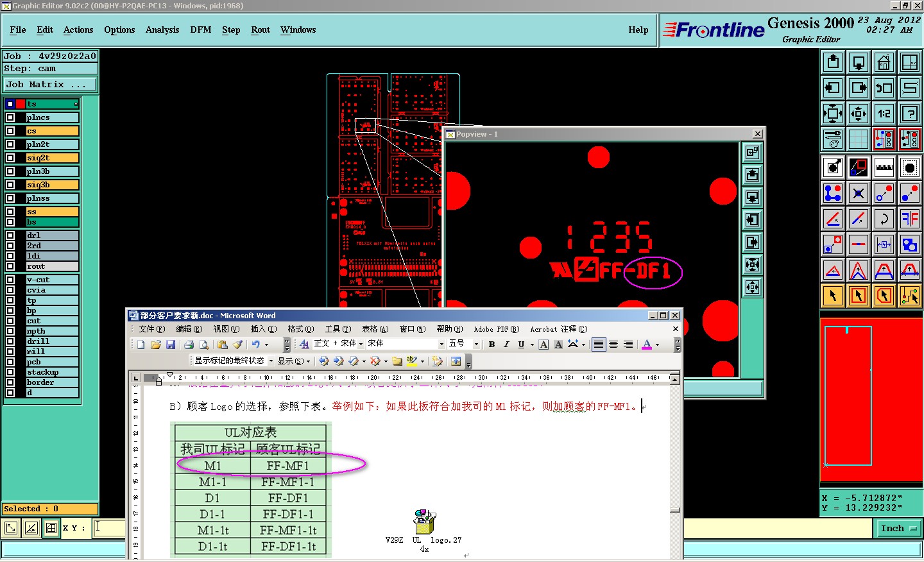Click the 1:2 zoom scale icon

[x=884, y=114]
